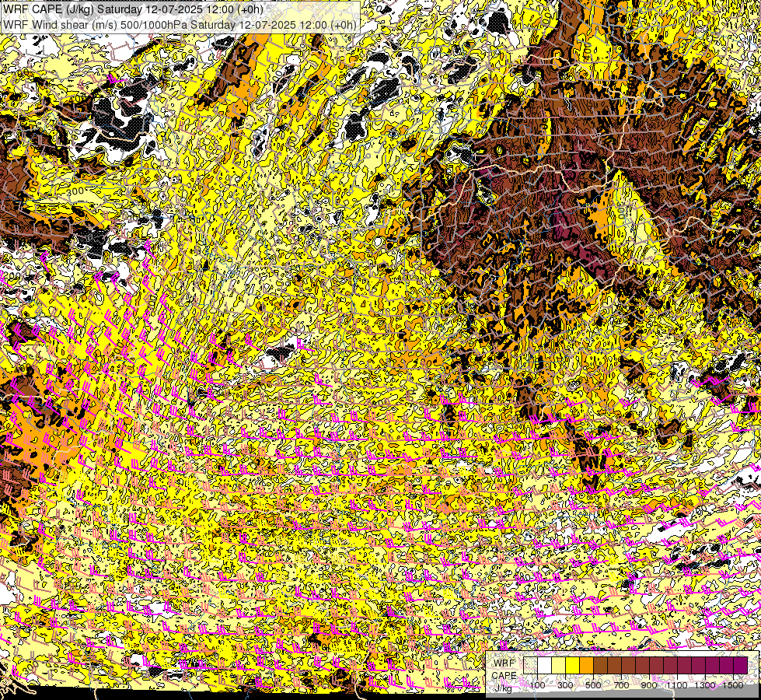The image size is (761, 700).
Task: Click the legend tick label 900
Action: (649, 685)
